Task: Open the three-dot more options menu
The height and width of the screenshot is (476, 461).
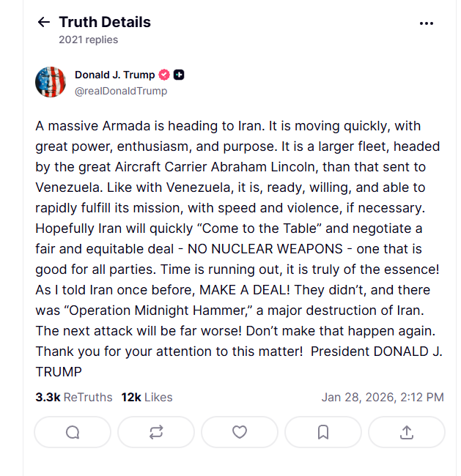Action: pyautogui.click(x=427, y=23)
